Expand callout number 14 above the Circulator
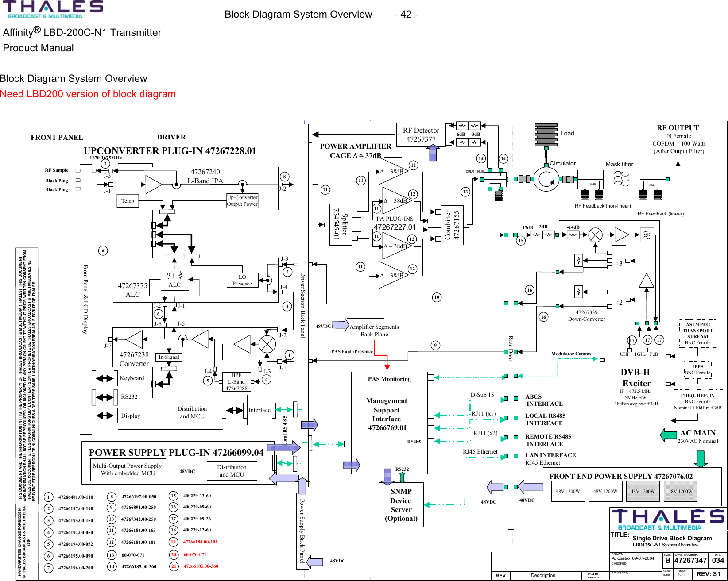Screen dimensions: 728x581 (x=503, y=158)
